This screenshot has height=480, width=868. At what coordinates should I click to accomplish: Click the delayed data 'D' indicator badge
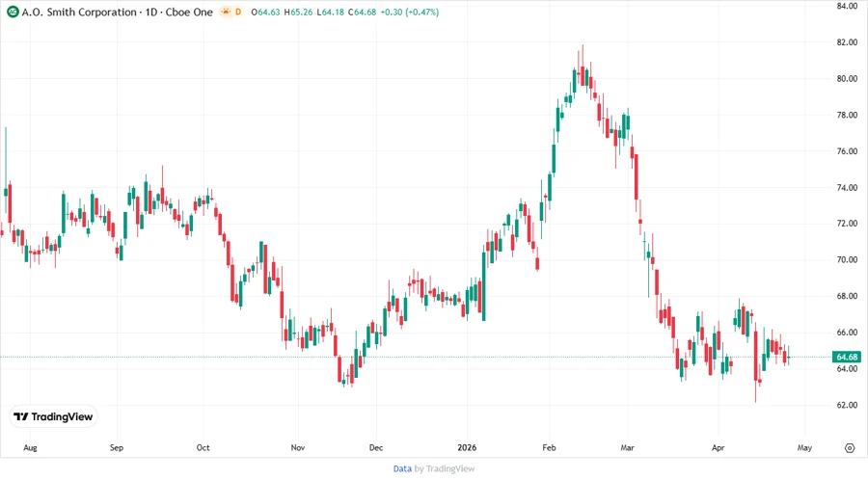click(x=238, y=12)
